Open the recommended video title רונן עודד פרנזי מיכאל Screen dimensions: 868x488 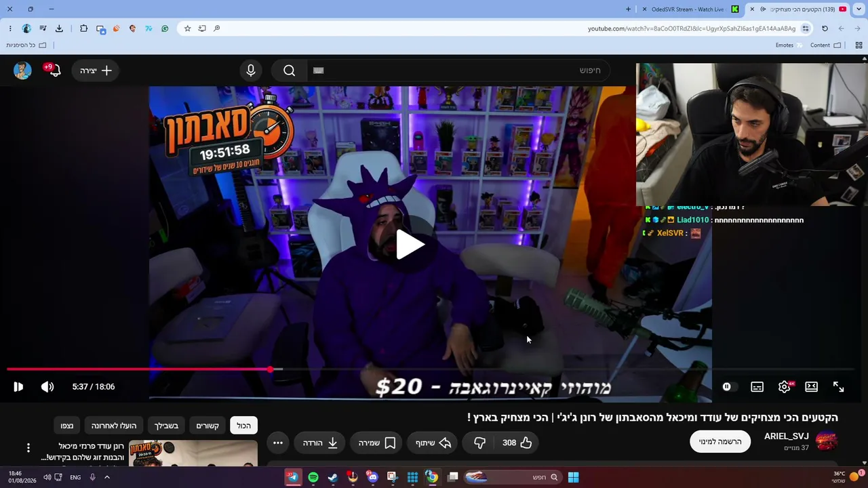[x=82, y=451]
